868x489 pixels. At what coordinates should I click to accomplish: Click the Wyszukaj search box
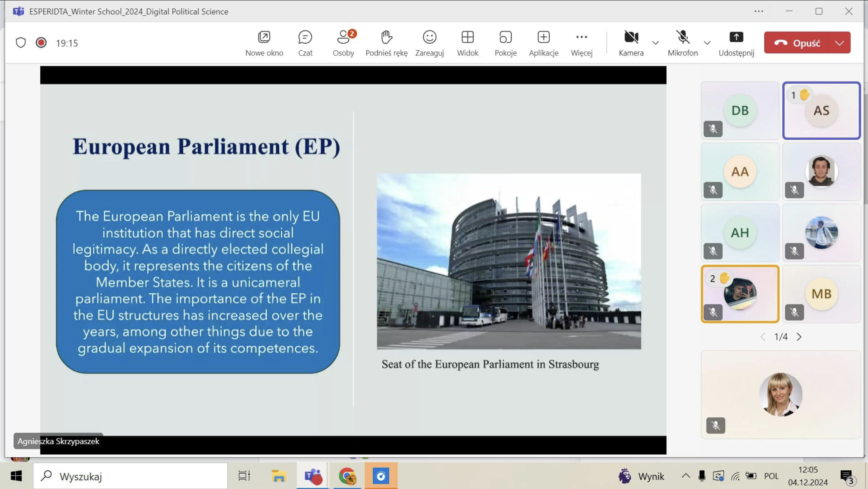[130, 476]
